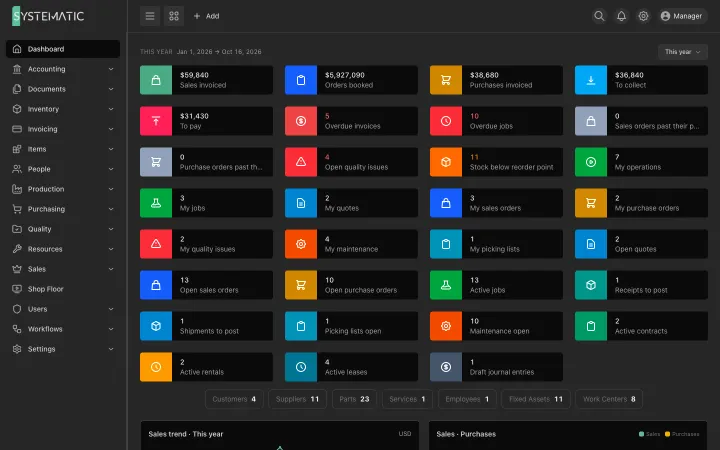Click the My jobs flask icon
Viewport: 720px width, 450px height.
tap(156, 203)
